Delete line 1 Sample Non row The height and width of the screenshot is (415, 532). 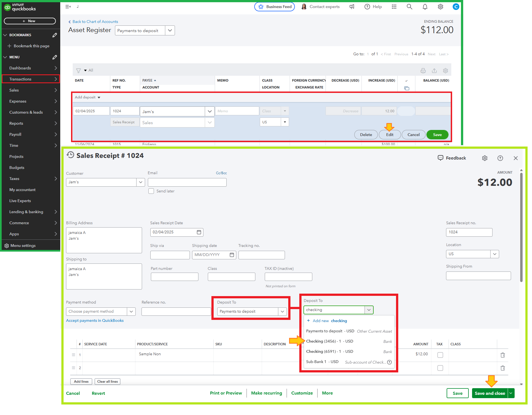click(x=503, y=355)
